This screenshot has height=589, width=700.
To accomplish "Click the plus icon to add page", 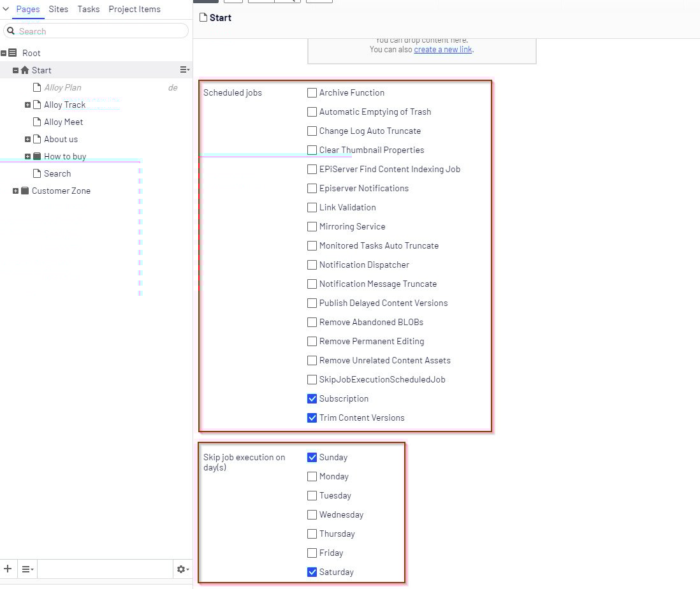I will 8,569.
